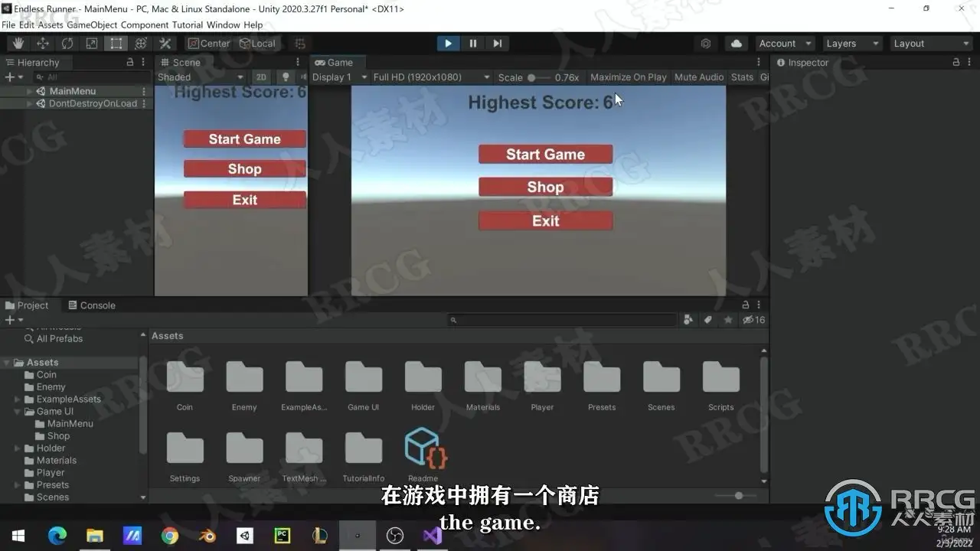Toggle Mute Audio in Game view
This screenshot has height=551, width=980.
tap(699, 77)
